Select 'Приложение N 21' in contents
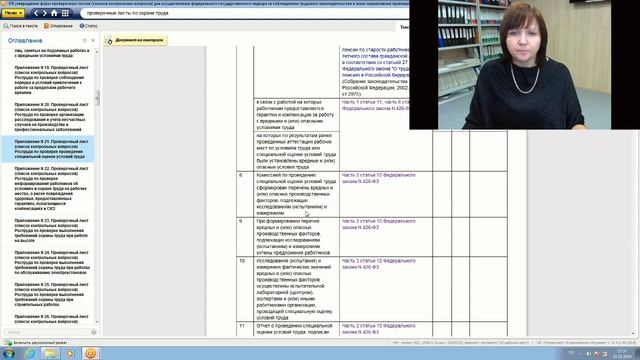 point(48,149)
